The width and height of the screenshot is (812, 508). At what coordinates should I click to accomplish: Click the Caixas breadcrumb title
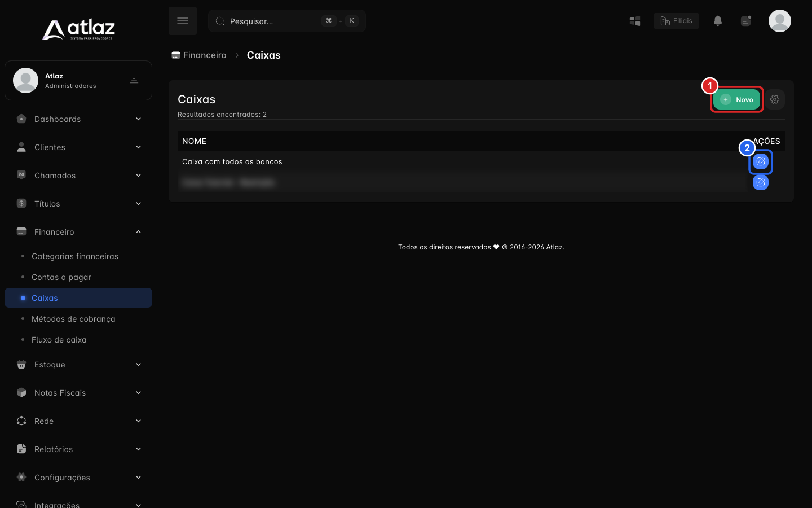coord(264,55)
